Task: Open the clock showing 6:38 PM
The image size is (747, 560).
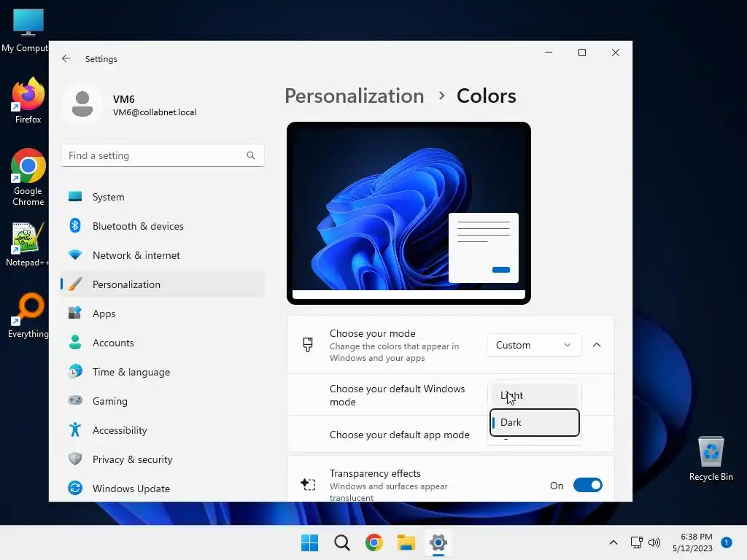Action: pyautogui.click(x=692, y=542)
